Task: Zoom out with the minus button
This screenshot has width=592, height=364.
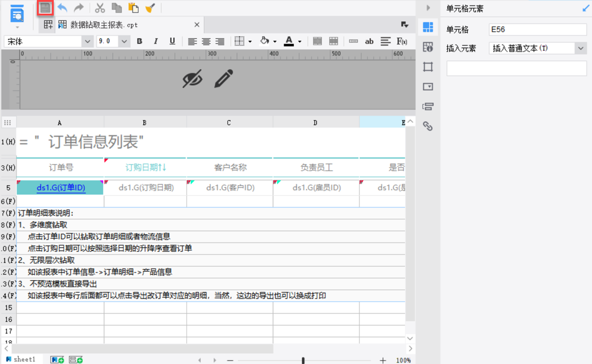Action: click(230, 360)
